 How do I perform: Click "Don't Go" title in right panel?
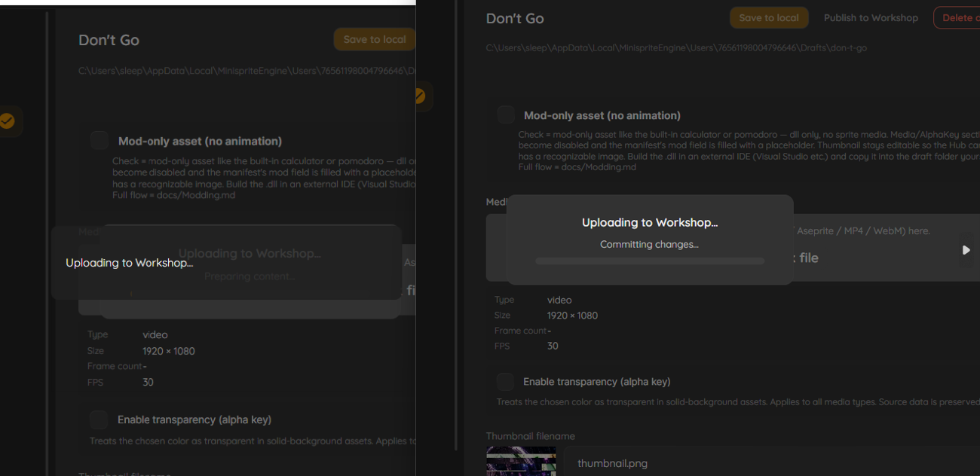pyautogui.click(x=515, y=18)
